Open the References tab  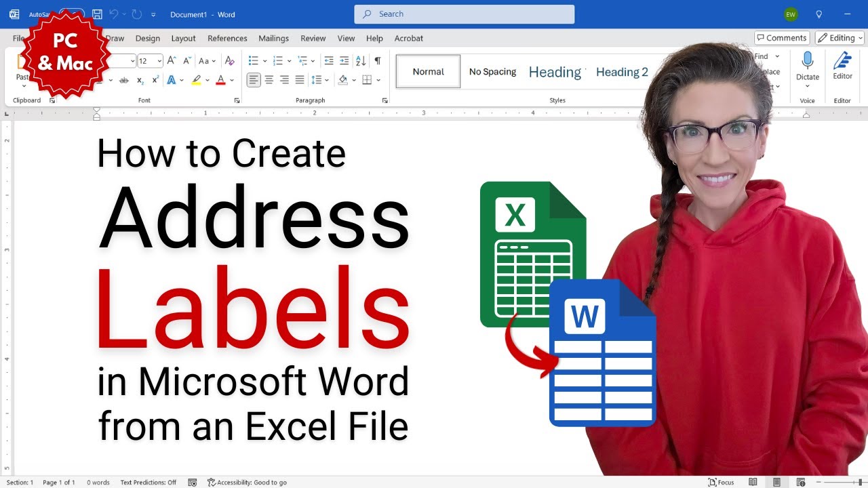click(227, 39)
